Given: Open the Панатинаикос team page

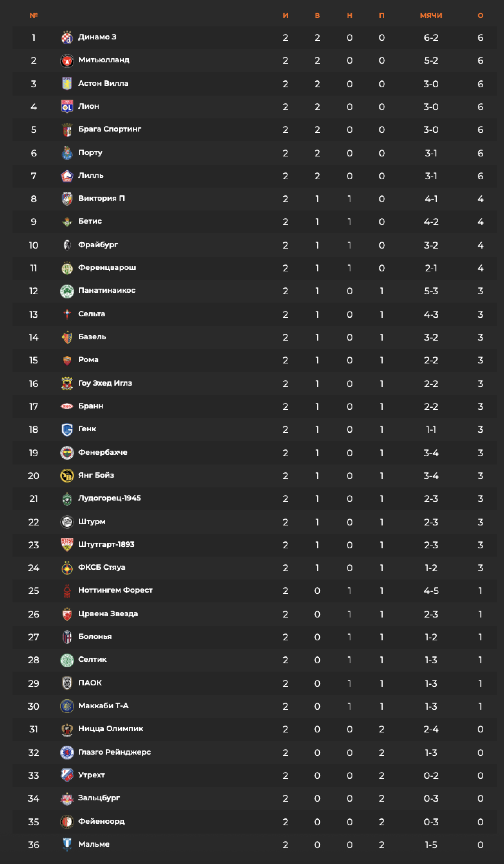Looking at the screenshot, I should [x=107, y=290].
